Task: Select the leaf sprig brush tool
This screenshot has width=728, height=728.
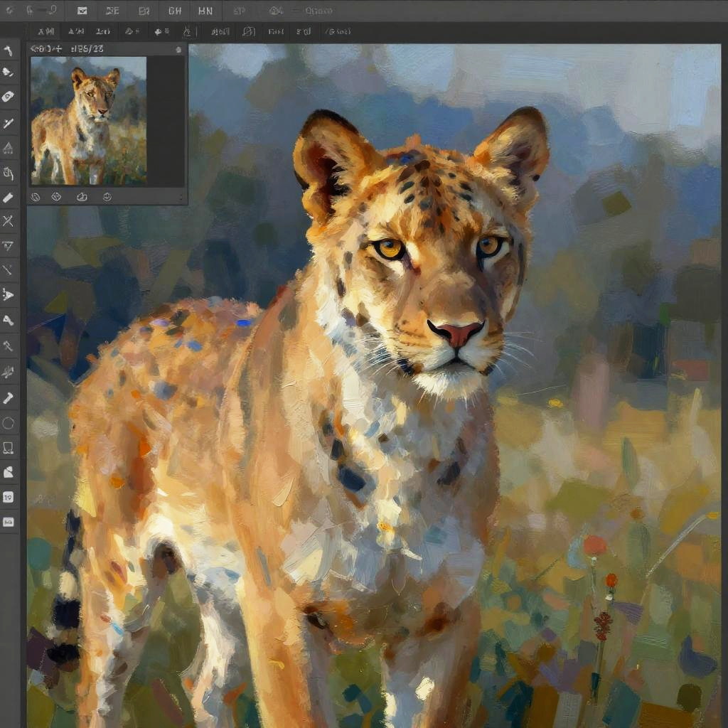Action: (x=9, y=371)
